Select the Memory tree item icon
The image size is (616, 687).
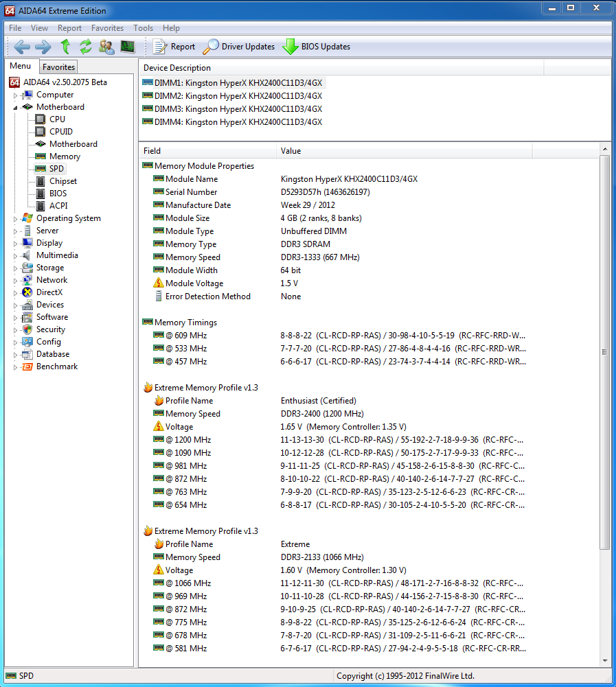coord(41,156)
